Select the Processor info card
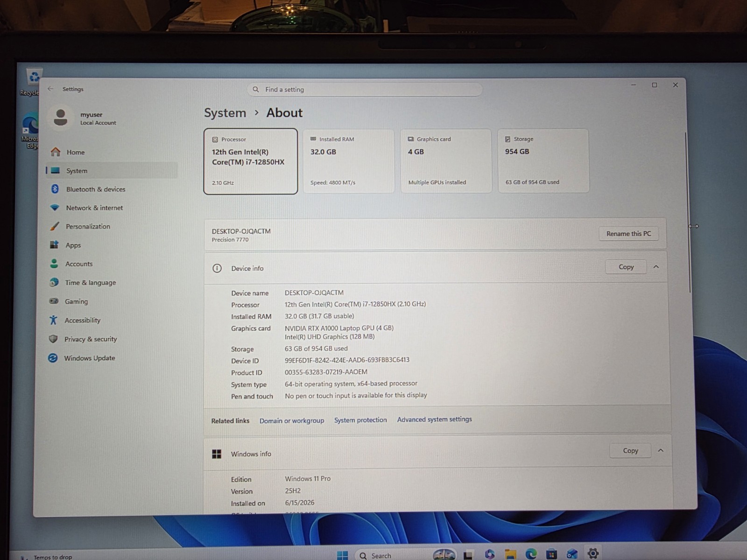This screenshot has height=560, width=747. [251, 161]
